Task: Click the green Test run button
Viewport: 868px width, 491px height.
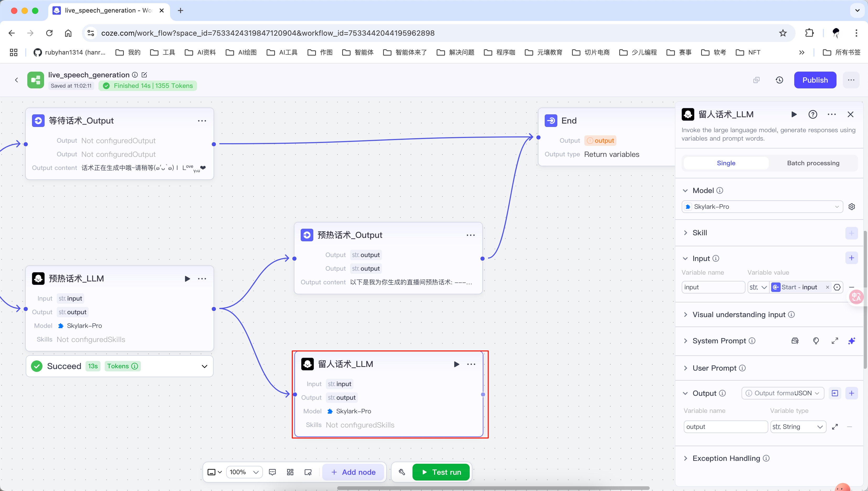Action: (441, 472)
